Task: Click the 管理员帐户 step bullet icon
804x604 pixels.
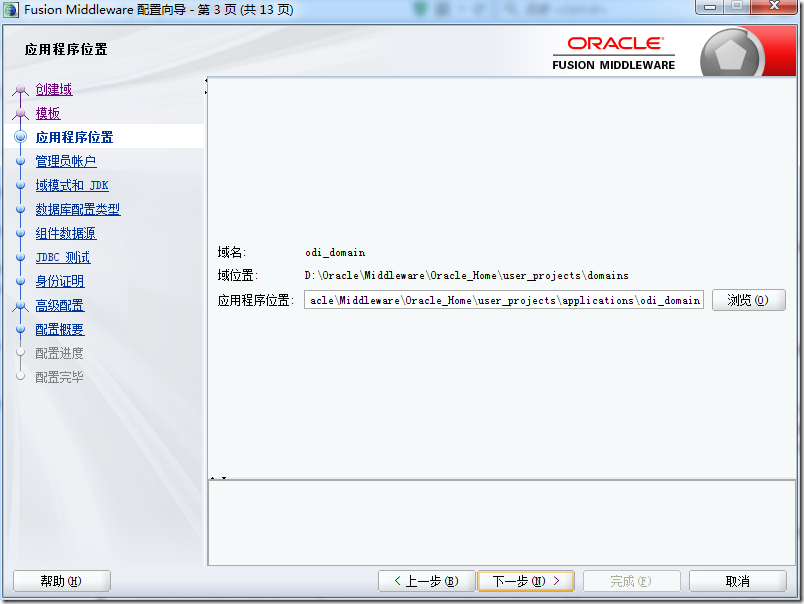Action: [21, 161]
